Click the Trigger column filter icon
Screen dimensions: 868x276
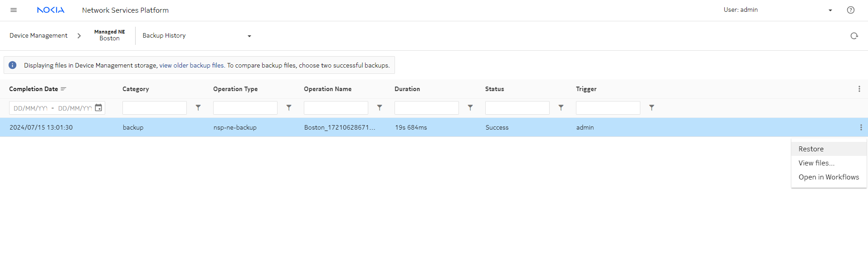pyautogui.click(x=652, y=108)
